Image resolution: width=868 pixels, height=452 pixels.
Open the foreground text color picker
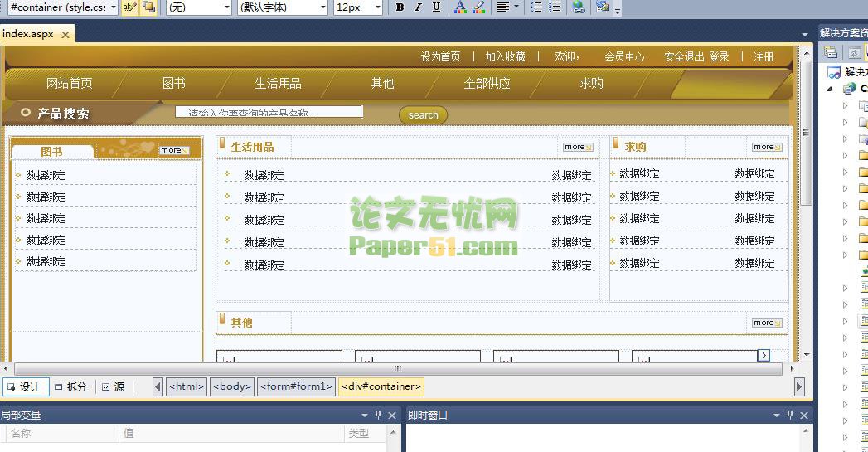460,7
